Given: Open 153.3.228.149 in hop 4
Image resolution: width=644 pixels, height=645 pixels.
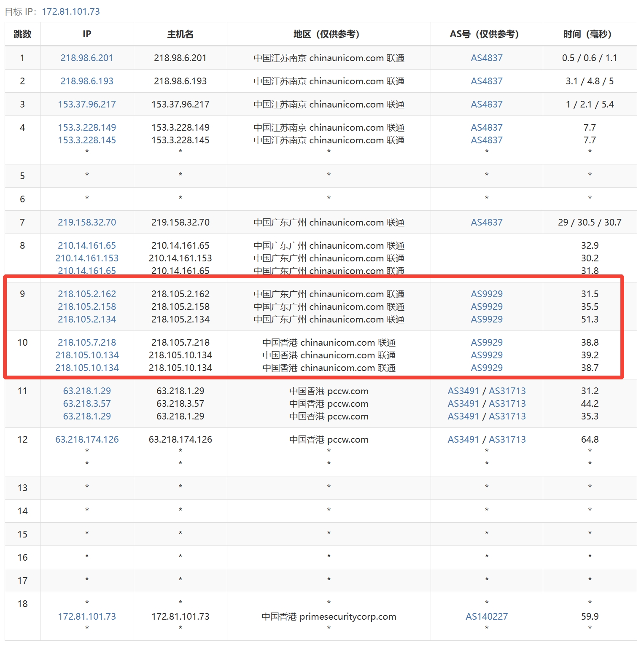Looking at the screenshot, I should (x=87, y=127).
